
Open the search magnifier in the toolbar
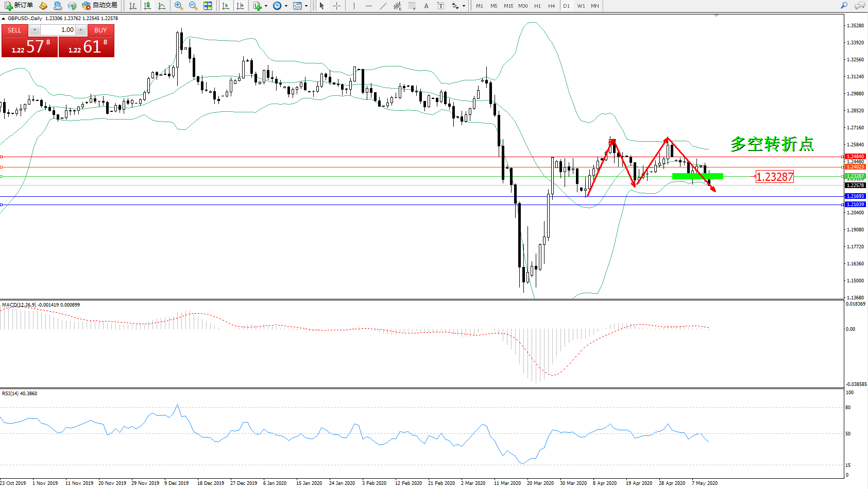click(x=844, y=6)
